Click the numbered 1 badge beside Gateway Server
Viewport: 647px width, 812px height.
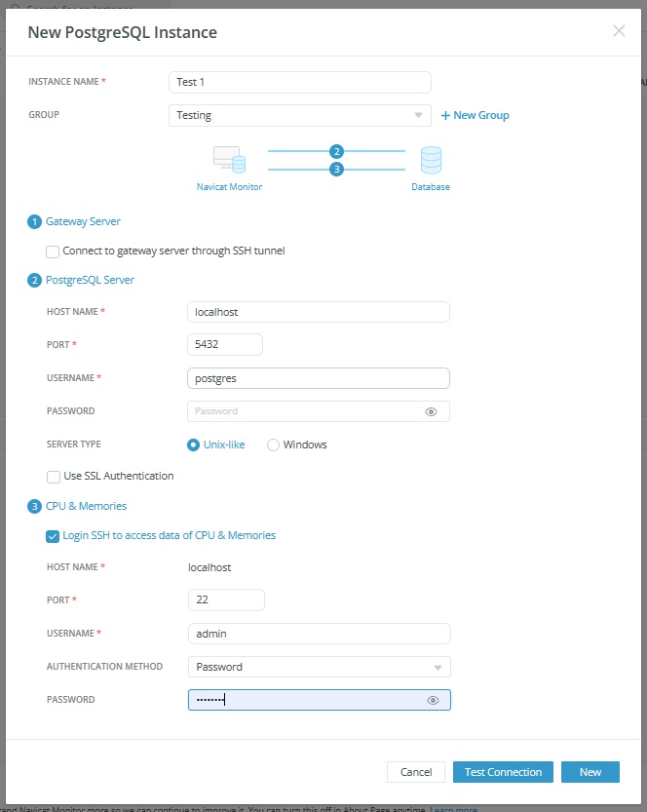(34, 222)
